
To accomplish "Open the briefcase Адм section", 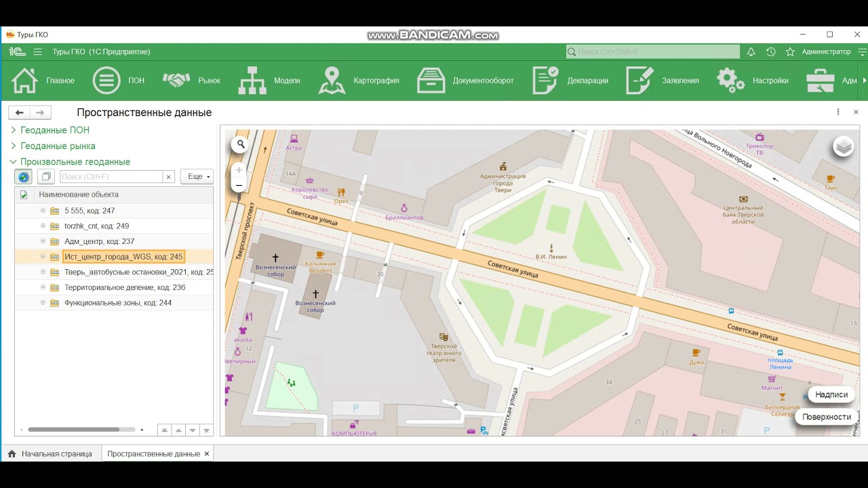I will pyautogui.click(x=831, y=81).
